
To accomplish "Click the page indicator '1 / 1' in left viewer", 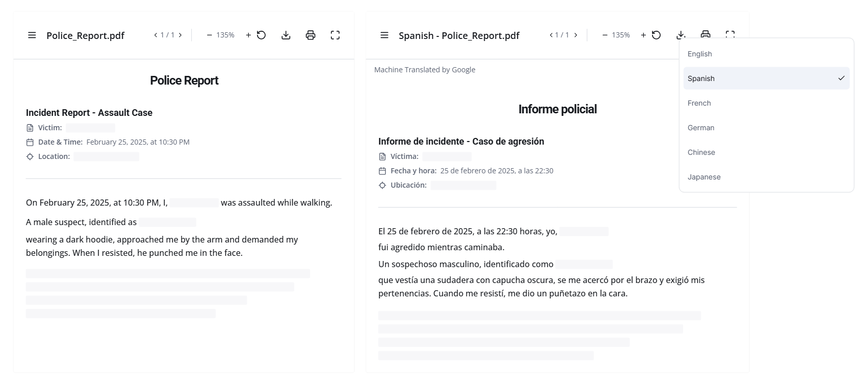I will (168, 35).
